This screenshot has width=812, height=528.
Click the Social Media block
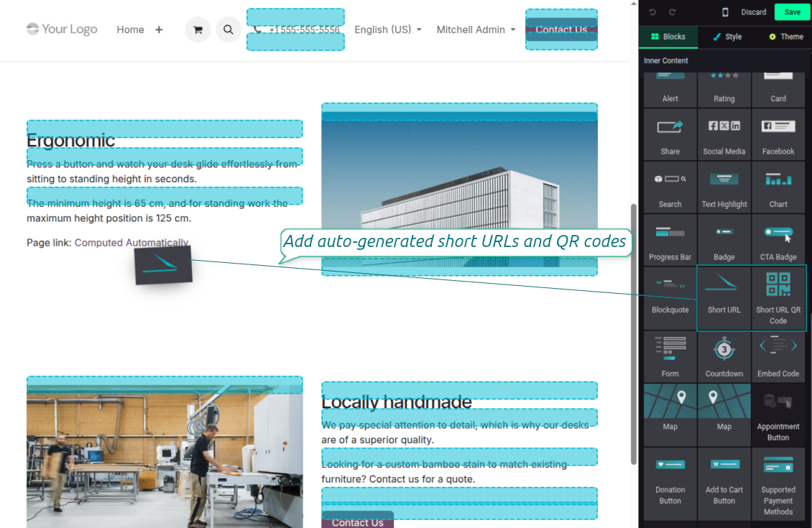coord(724,134)
